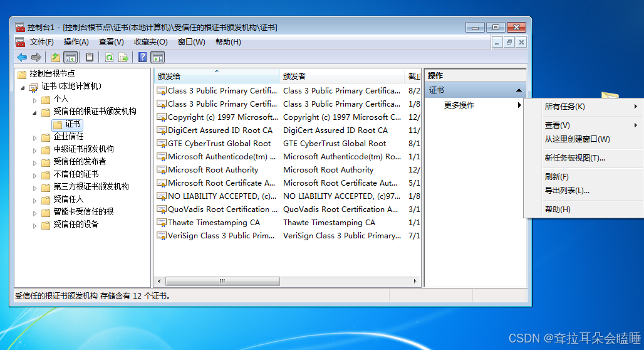Expand the 受信任的发布者 node arrow
The height and width of the screenshot is (350, 644).
click(x=35, y=163)
